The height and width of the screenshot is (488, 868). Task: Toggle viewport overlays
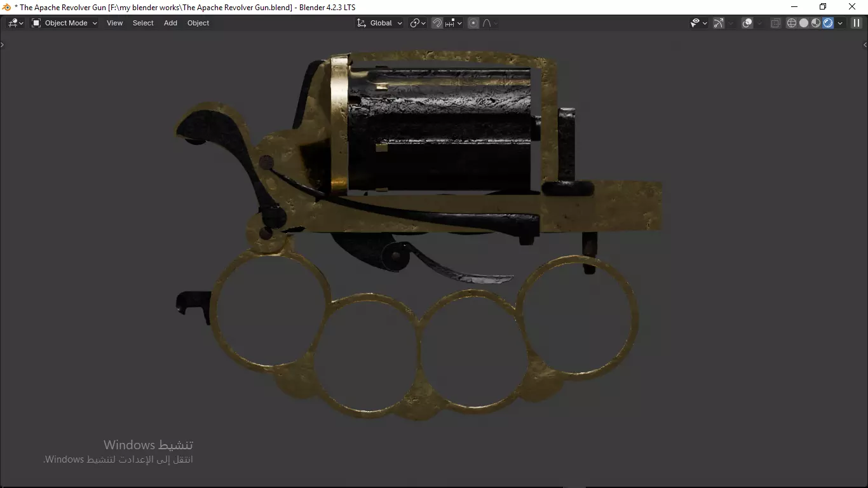click(x=747, y=23)
